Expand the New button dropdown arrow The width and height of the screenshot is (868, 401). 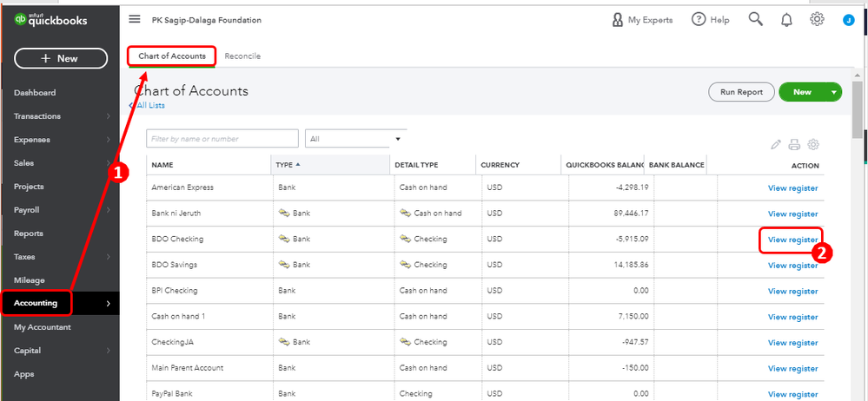click(x=833, y=92)
